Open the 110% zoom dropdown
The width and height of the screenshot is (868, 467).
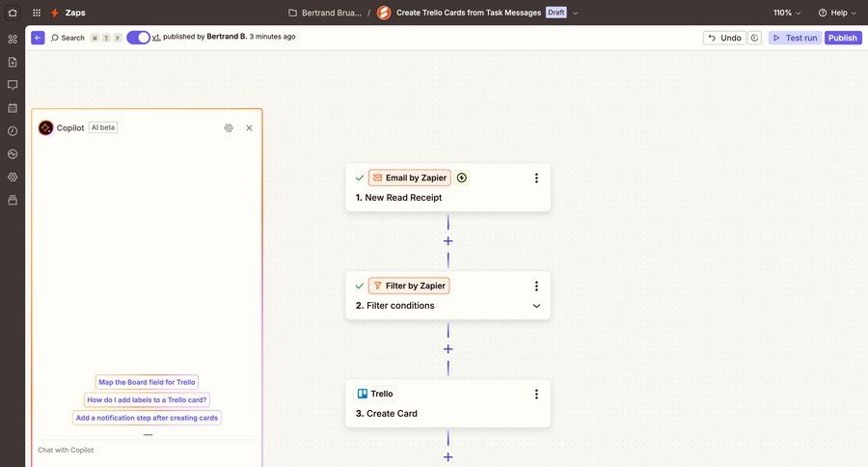point(787,13)
